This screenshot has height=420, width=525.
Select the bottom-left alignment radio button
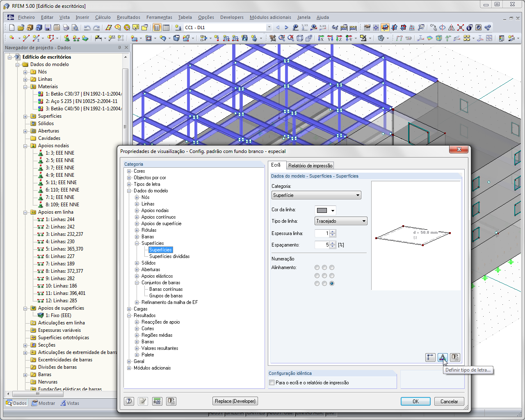pyautogui.click(x=317, y=283)
